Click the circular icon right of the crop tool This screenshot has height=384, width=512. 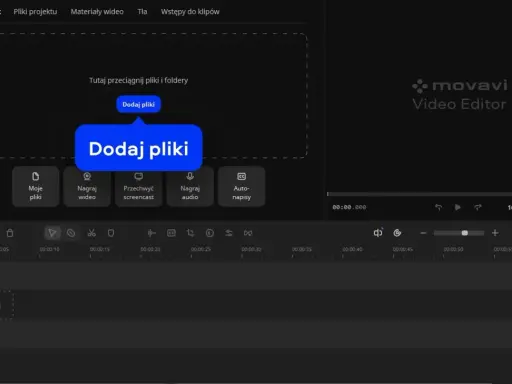click(x=210, y=233)
